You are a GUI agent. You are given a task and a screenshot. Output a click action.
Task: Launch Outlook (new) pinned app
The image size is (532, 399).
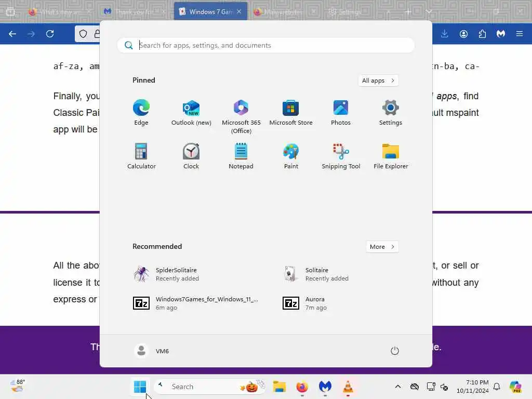[191, 113]
